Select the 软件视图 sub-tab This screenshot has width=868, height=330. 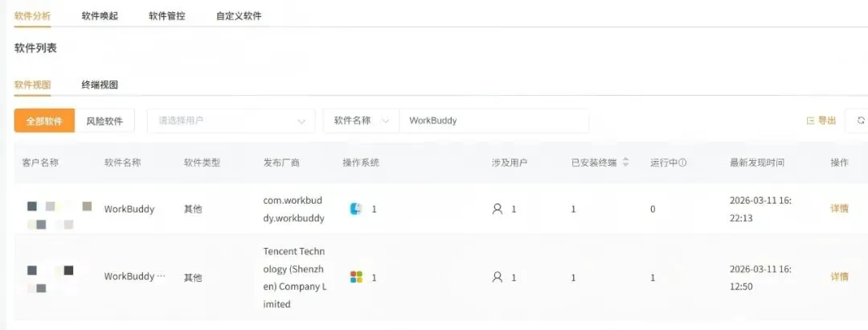[x=32, y=85]
